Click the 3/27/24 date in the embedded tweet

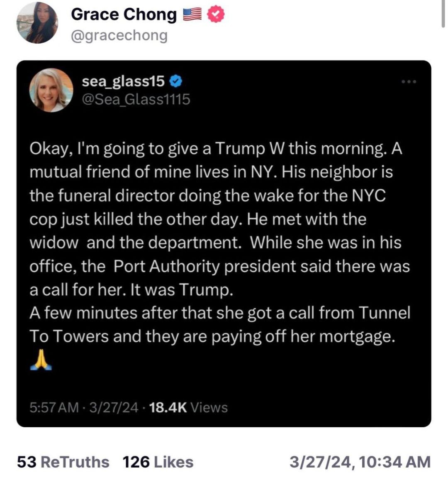click(x=114, y=407)
